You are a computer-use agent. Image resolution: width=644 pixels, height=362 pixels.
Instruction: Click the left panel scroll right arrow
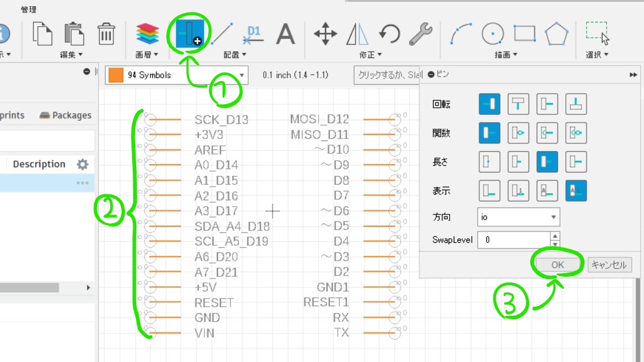pyautogui.click(x=88, y=287)
